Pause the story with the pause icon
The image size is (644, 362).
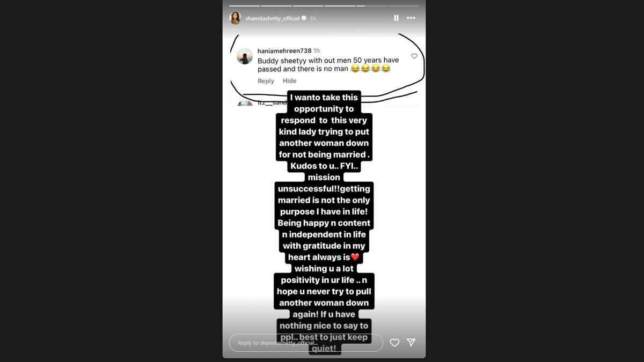(396, 18)
